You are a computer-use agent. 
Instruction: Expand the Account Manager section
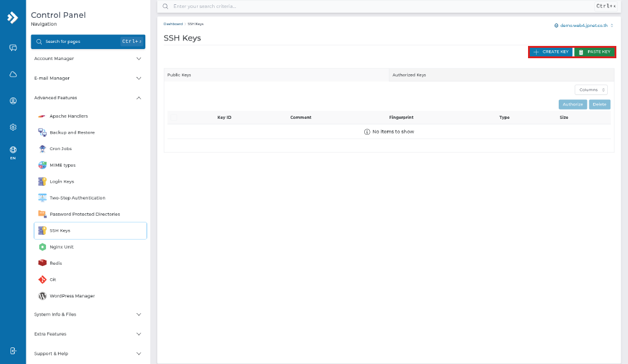(x=88, y=59)
